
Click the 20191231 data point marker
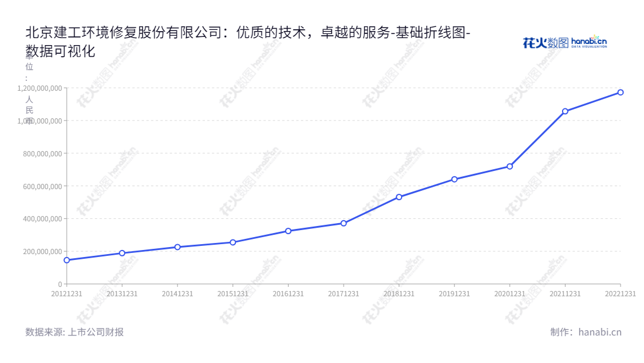(x=454, y=179)
